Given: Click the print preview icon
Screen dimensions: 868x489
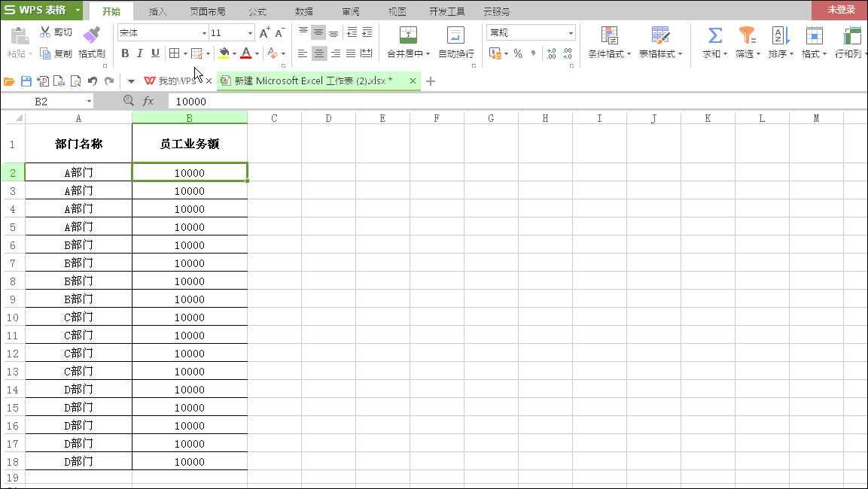Looking at the screenshot, I should pos(76,81).
